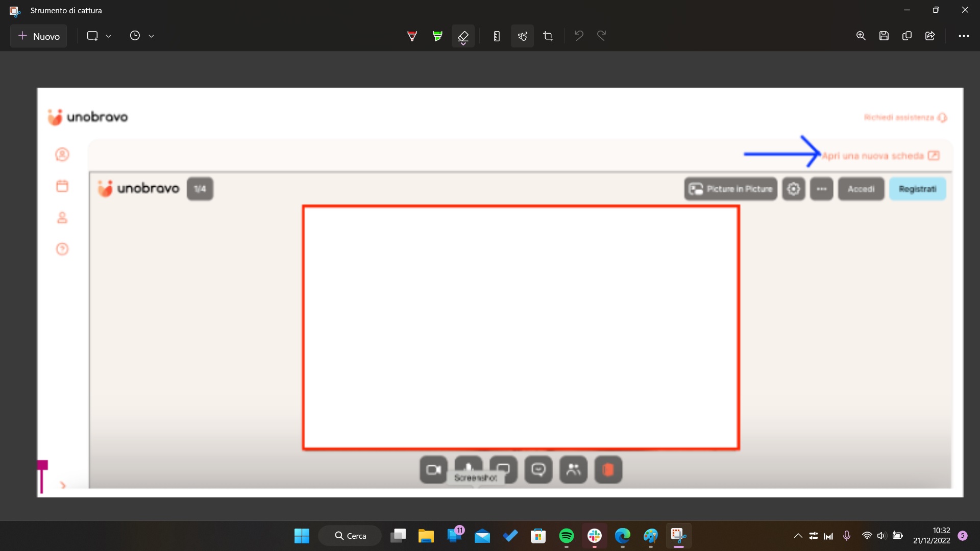Save the snip with Save icon
Image resolution: width=980 pixels, height=551 pixels.
(x=884, y=36)
